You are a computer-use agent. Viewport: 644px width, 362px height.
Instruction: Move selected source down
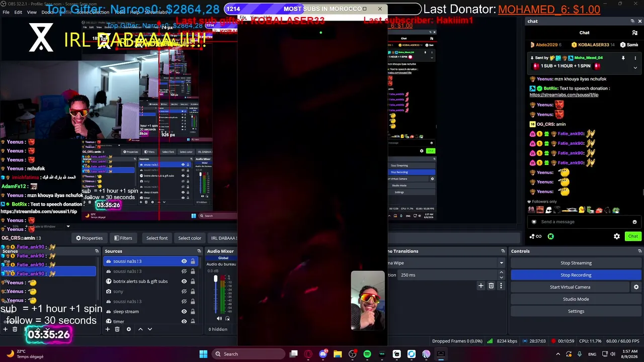click(149, 329)
